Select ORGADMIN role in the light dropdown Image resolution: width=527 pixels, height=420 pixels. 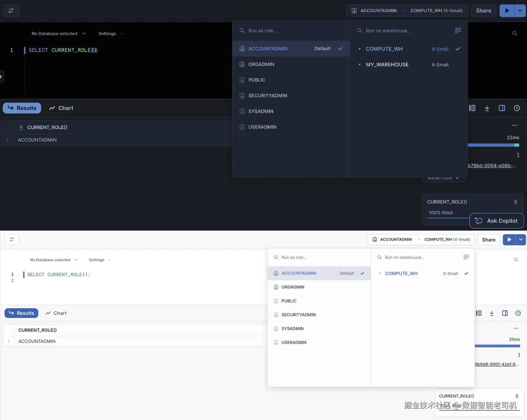(319, 287)
